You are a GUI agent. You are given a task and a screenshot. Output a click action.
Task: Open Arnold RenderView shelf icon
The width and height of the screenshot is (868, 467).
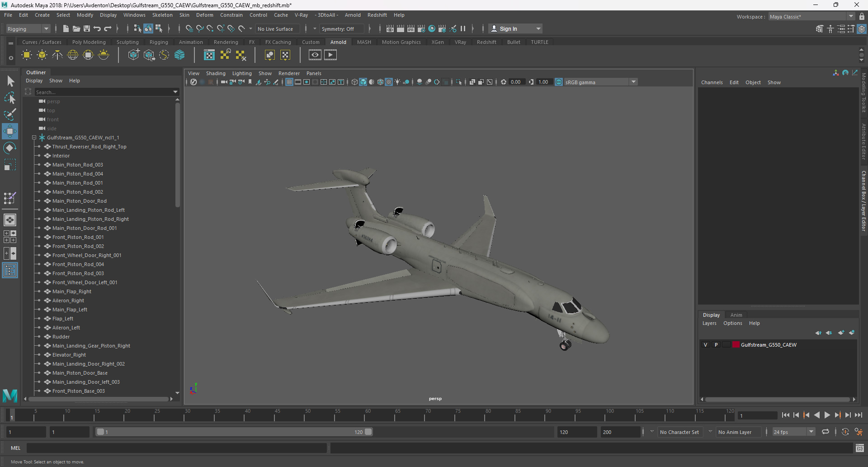click(x=315, y=55)
